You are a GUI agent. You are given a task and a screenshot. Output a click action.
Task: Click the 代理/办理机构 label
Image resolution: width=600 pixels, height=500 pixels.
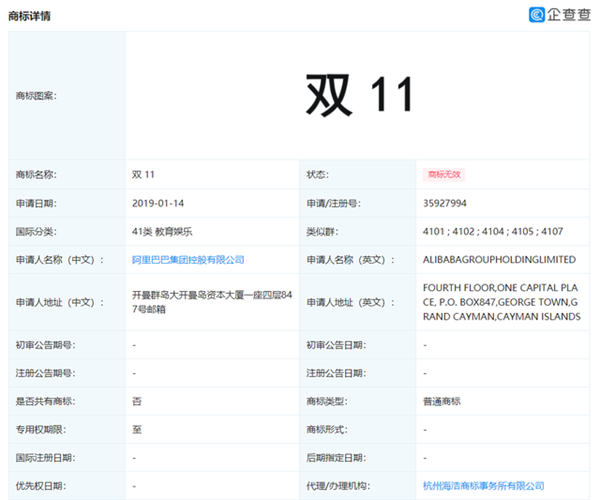(x=336, y=486)
